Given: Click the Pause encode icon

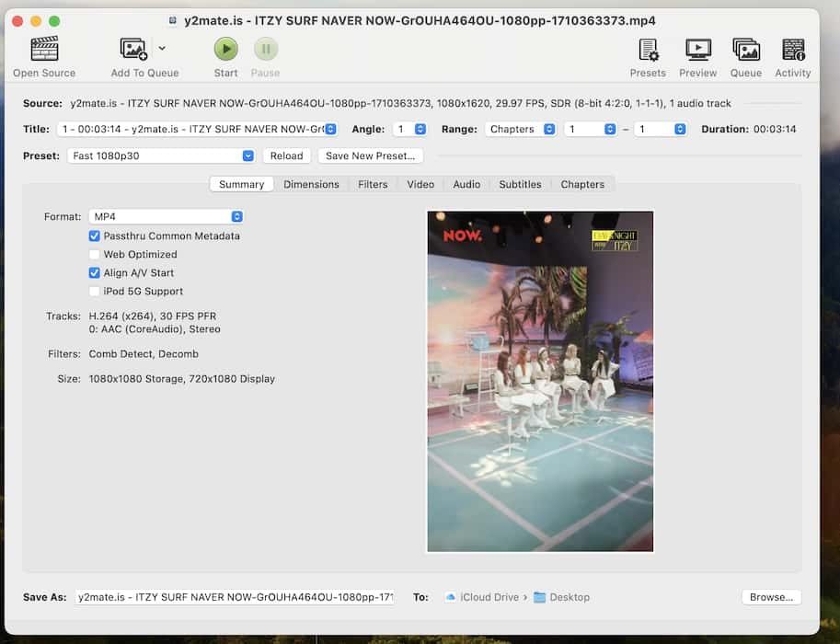Looking at the screenshot, I should [x=266, y=50].
